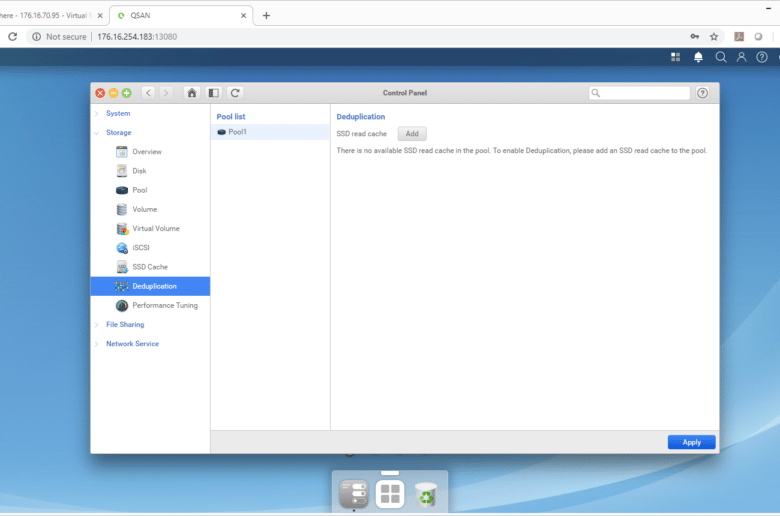Open the saved passwords key icon
Image resolution: width=780 pixels, height=516 pixels.
(695, 36)
